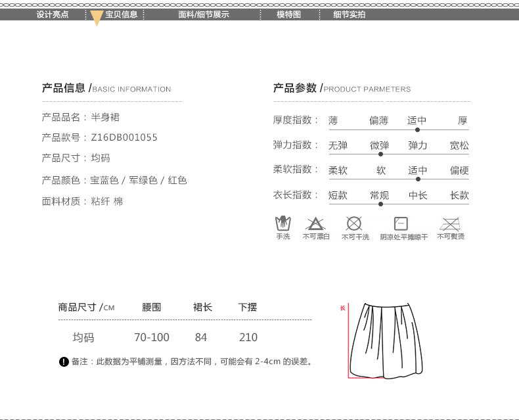Image resolution: width=519 pixels, height=420 pixels.
Task: Select the 细节实拍 tab
Action: pyautogui.click(x=349, y=14)
